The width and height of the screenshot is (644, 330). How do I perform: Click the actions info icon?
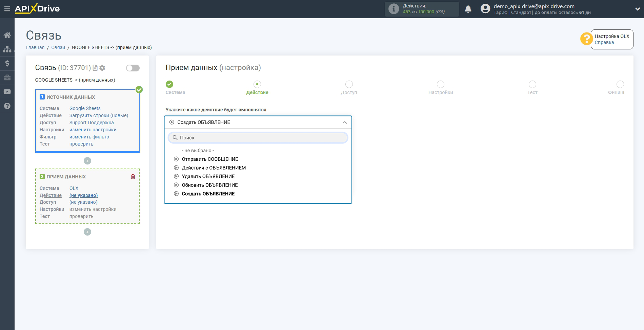394,9
